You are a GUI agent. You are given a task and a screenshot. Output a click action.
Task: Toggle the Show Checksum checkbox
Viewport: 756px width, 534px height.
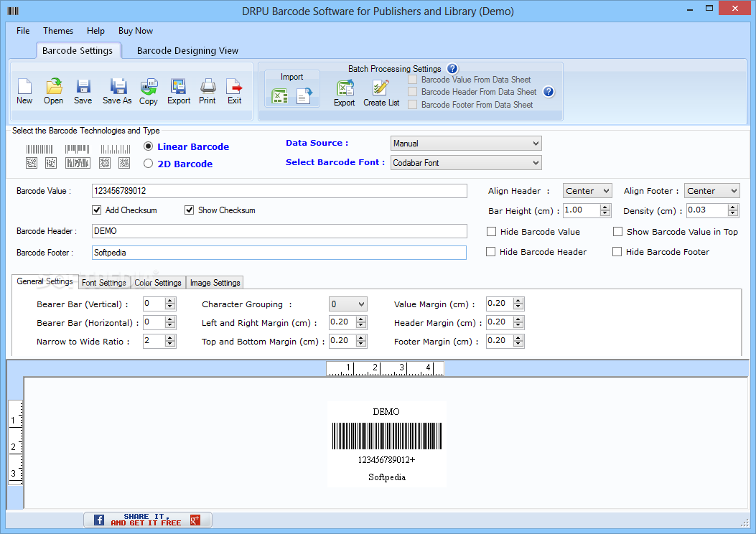click(x=190, y=210)
